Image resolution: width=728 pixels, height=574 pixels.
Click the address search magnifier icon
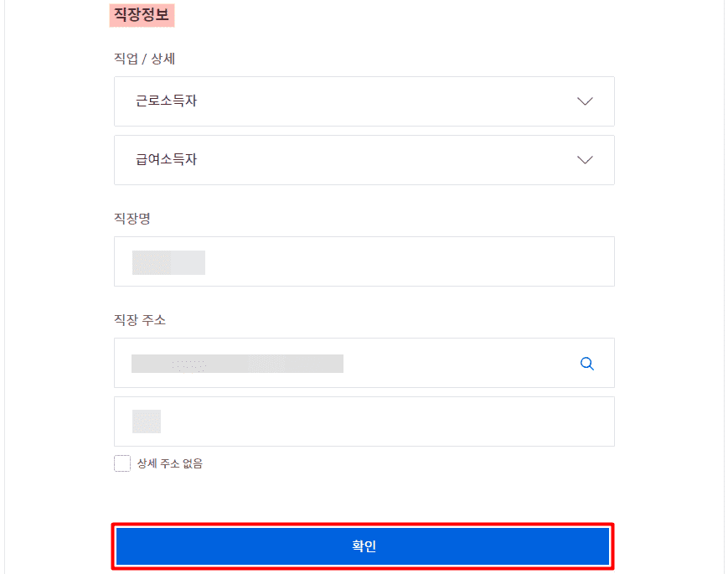pos(587,364)
